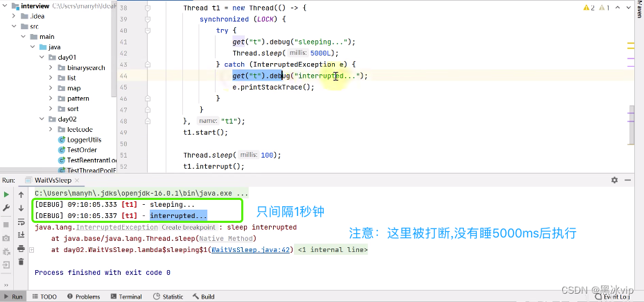
Task: Fold catch block at line 43
Action: pos(148,65)
